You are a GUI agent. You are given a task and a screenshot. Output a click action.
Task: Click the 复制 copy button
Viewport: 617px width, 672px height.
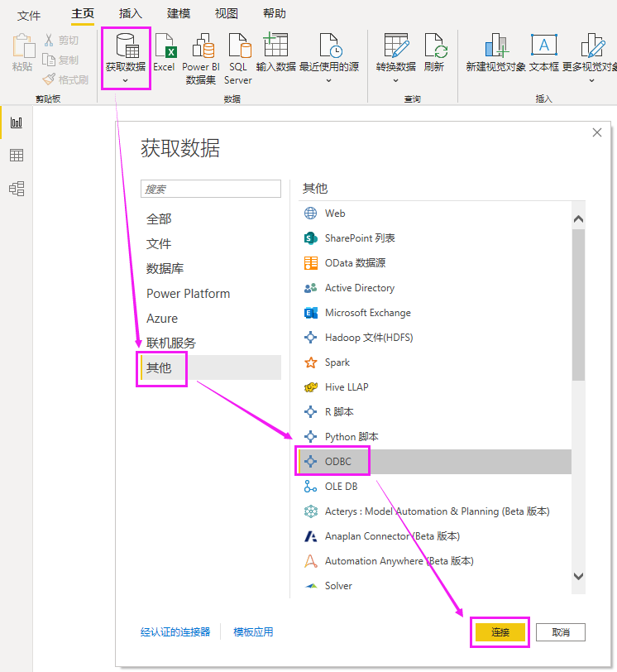(60, 60)
